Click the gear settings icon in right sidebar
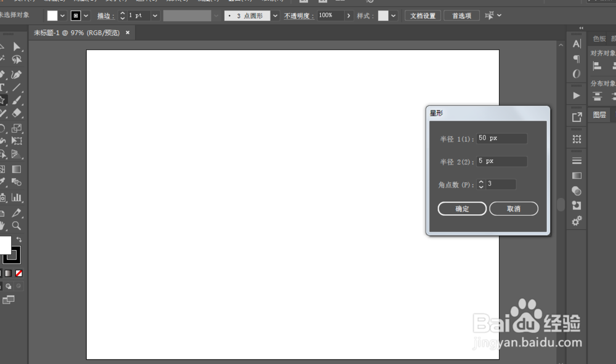Screen dimensions: 616x364 577,220
